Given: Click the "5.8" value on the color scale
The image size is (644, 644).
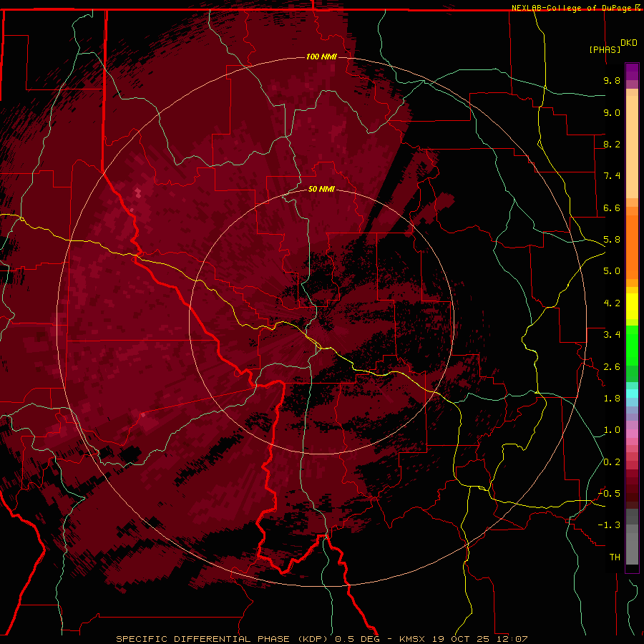Looking at the screenshot, I should pyautogui.click(x=612, y=240).
